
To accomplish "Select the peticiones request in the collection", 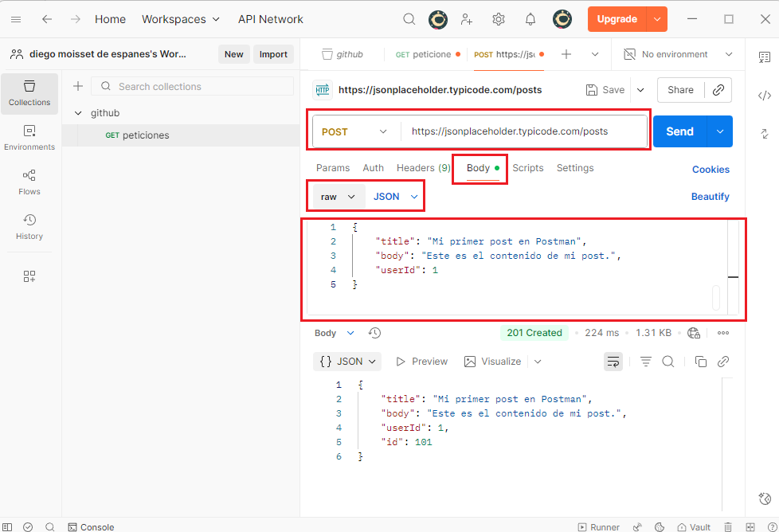I will click(146, 135).
